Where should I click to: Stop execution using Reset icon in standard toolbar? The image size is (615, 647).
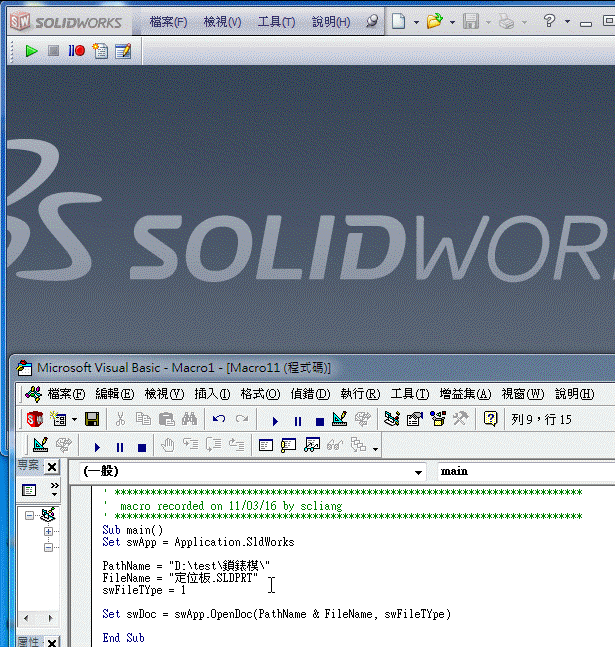(x=319, y=421)
